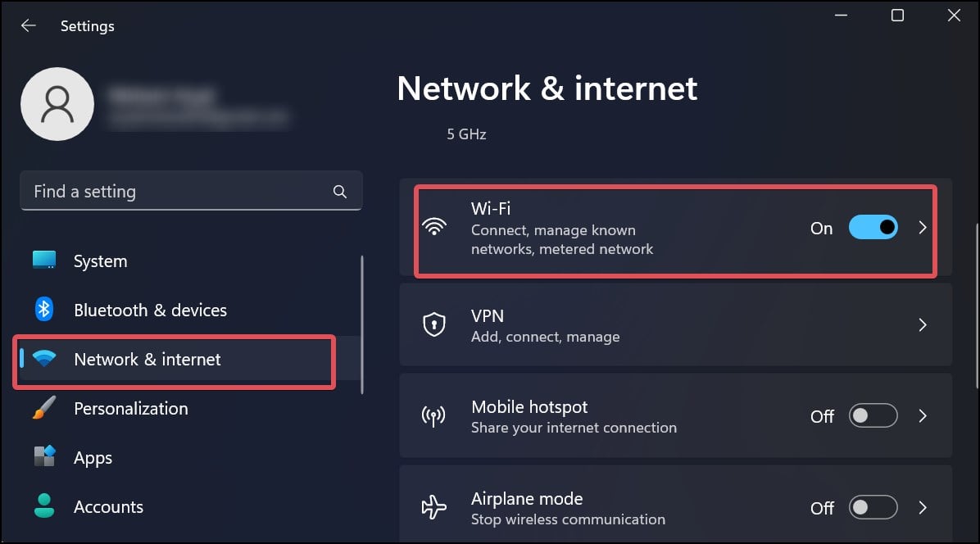Click the search magnifier icon
The image size is (980, 544).
[x=339, y=192]
